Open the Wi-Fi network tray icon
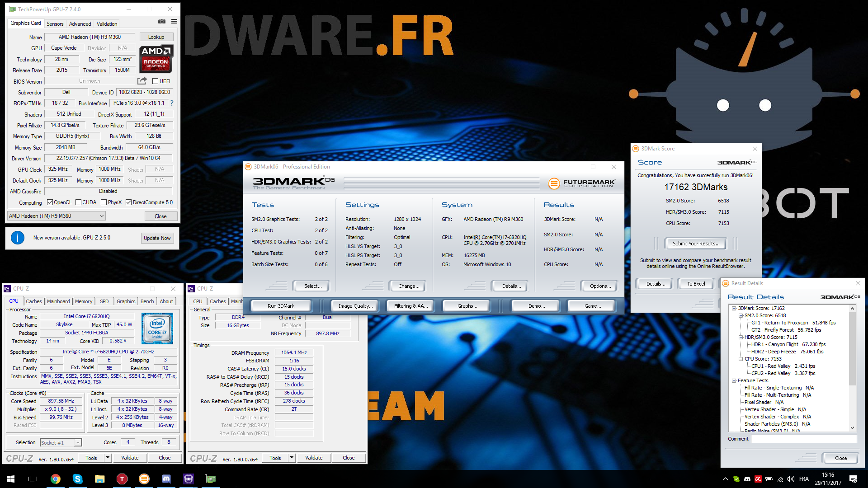 point(780,479)
